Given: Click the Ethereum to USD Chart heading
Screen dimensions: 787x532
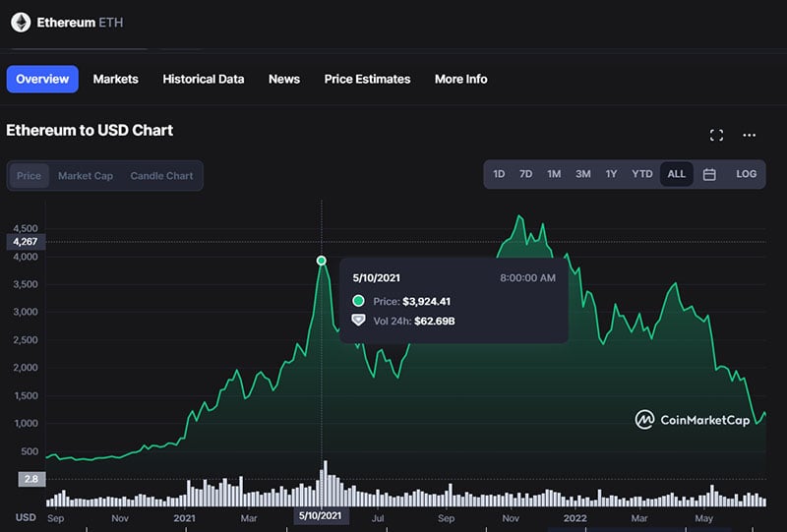Looking at the screenshot, I should [x=90, y=131].
